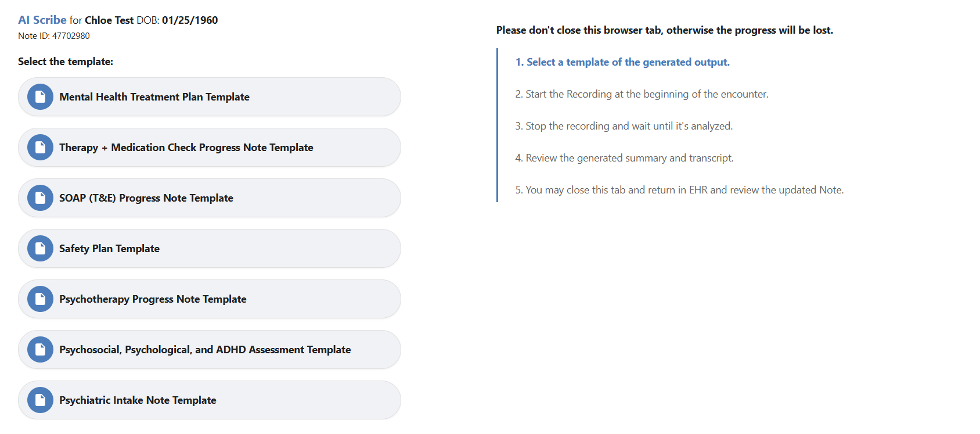Click the Psychosocial ADHD Assessment document icon
The width and height of the screenshot is (980, 434).
point(40,350)
